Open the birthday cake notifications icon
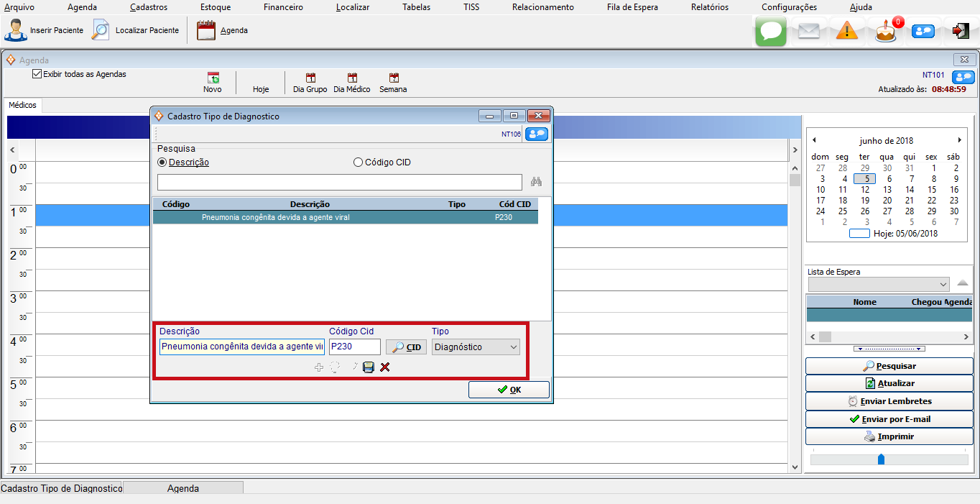Image resolution: width=980 pixels, height=504 pixels. tap(886, 32)
